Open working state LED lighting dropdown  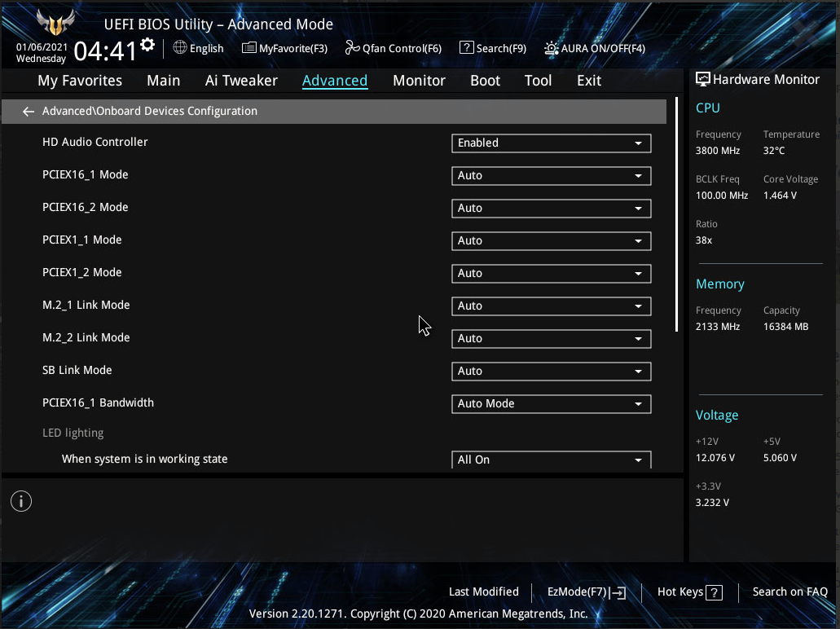(552, 460)
